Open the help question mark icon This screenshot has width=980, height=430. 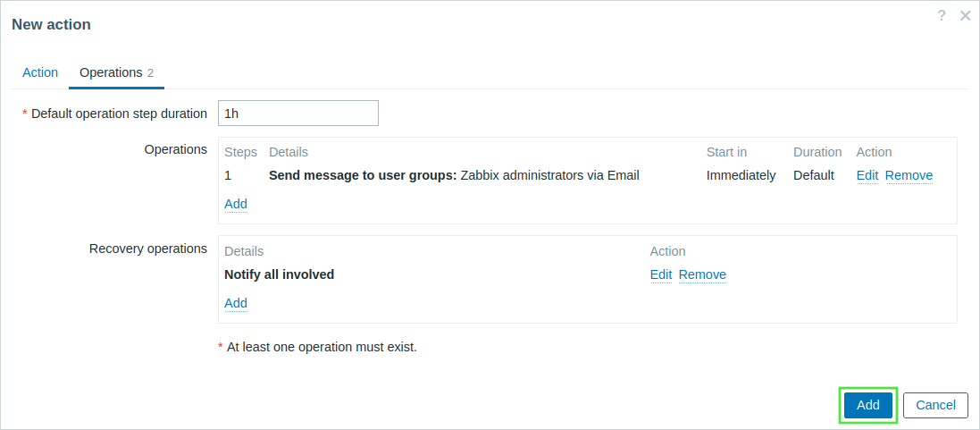pos(942,16)
